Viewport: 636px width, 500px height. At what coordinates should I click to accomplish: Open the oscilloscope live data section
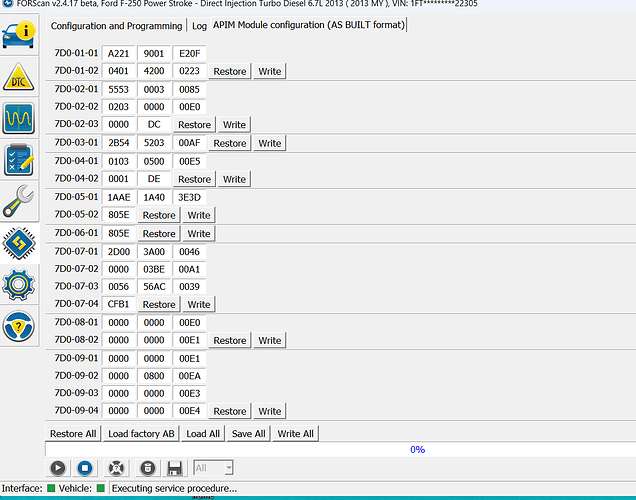(19, 118)
